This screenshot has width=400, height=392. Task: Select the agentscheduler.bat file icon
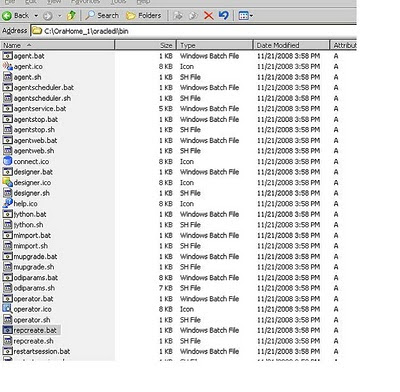[x=8, y=87]
